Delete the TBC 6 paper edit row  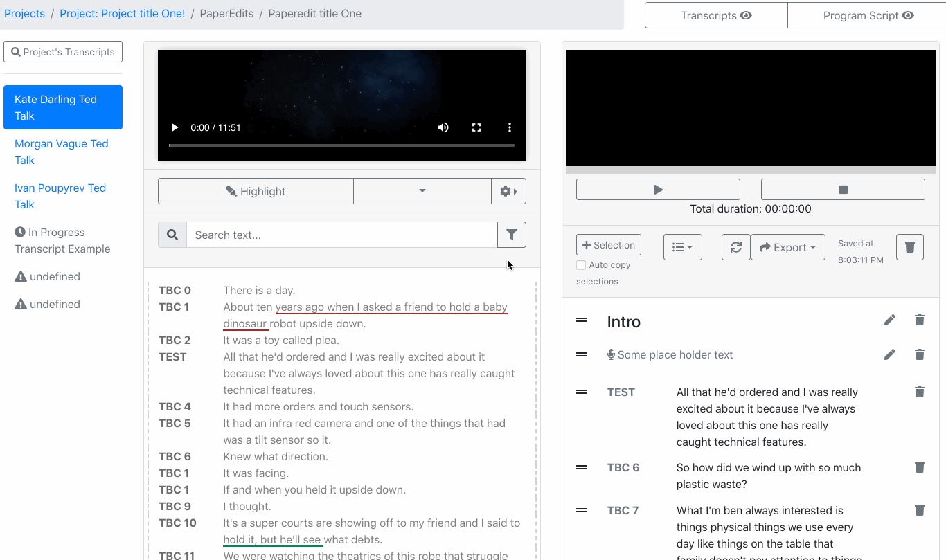[x=919, y=468]
